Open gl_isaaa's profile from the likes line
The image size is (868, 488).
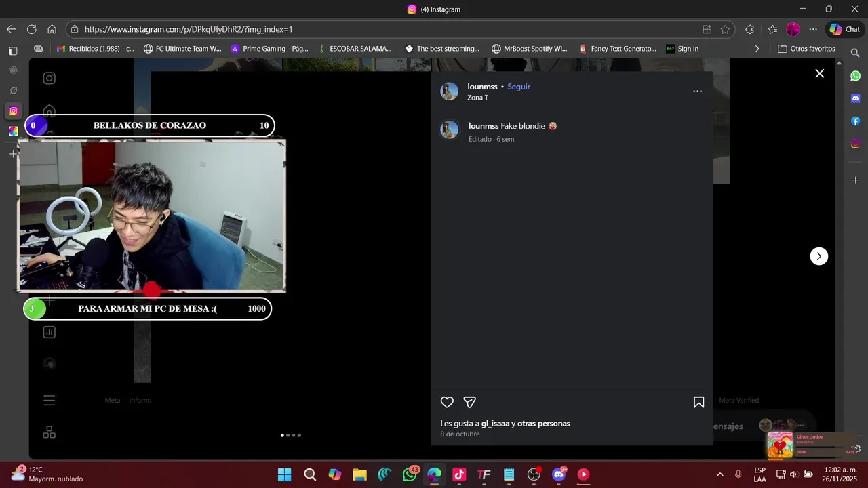click(495, 424)
